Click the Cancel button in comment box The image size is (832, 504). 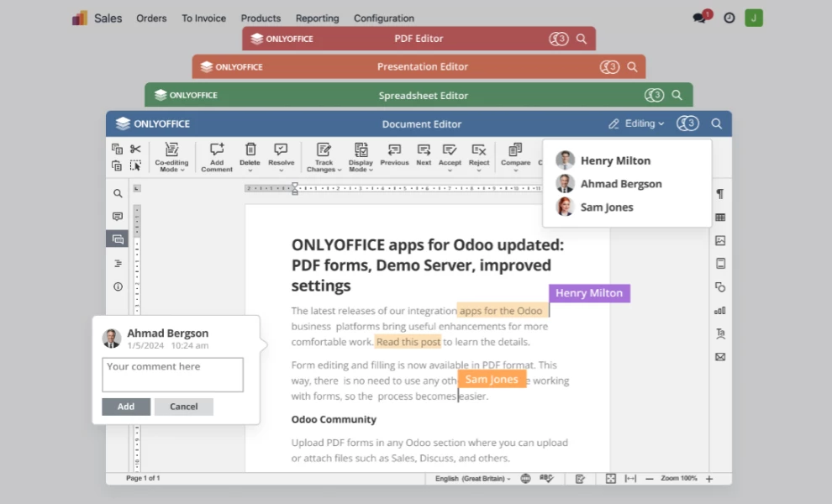(183, 407)
